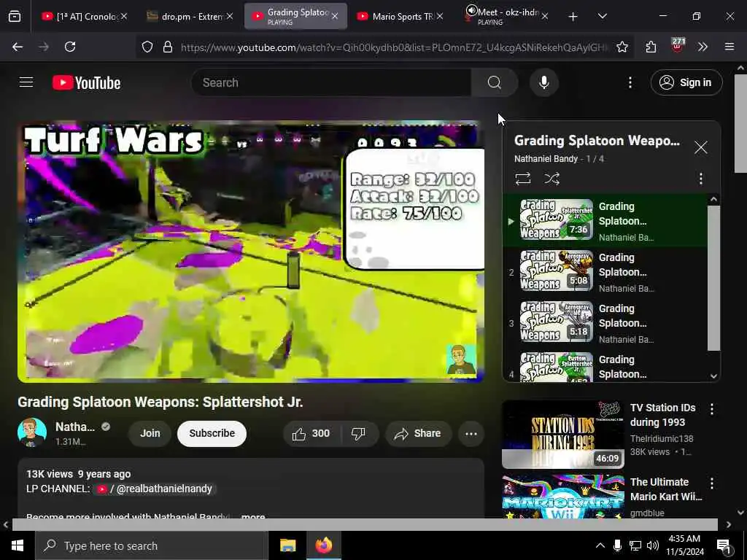Close the dro.pm tab
The width and height of the screenshot is (747, 560).
230,16
